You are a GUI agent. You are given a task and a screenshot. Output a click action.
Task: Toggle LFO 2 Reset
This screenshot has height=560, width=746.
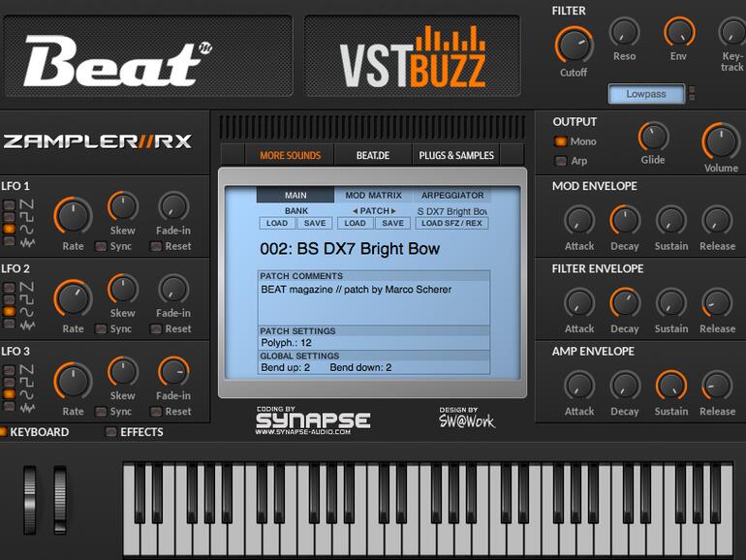(x=156, y=328)
